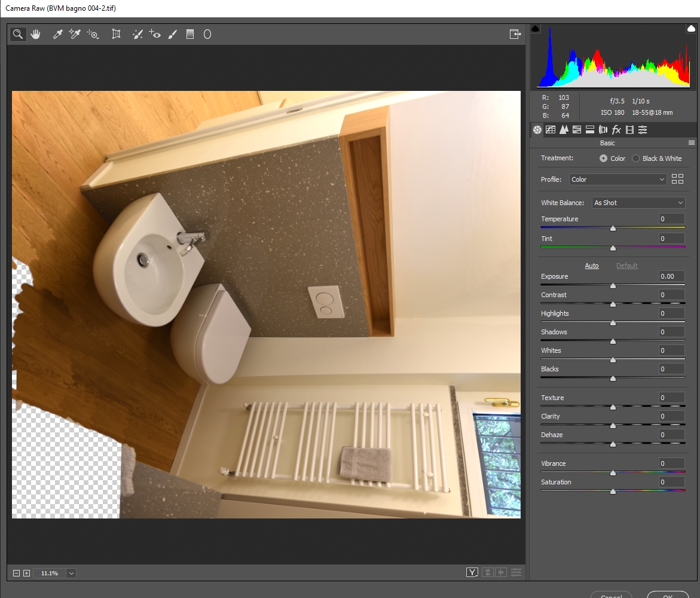
Task: Toggle the highlight clipping warning in histogram
Action: coord(691,28)
